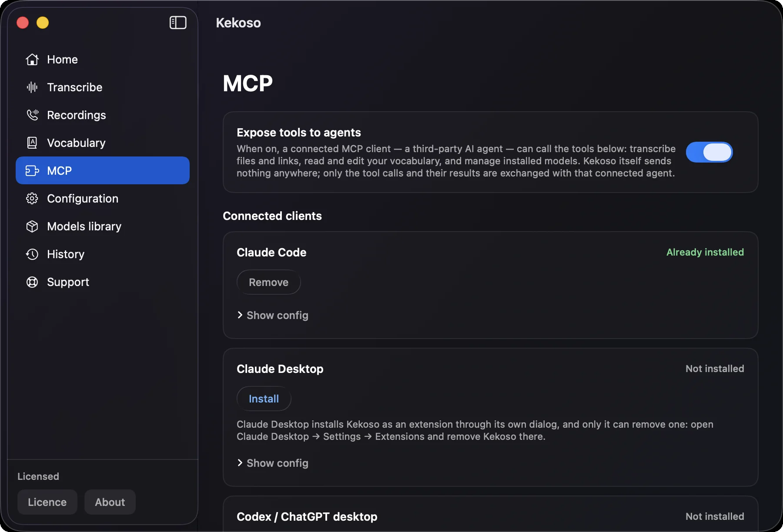Click the Support lifebuoy icon
The width and height of the screenshot is (783, 532).
pos(32,282)
